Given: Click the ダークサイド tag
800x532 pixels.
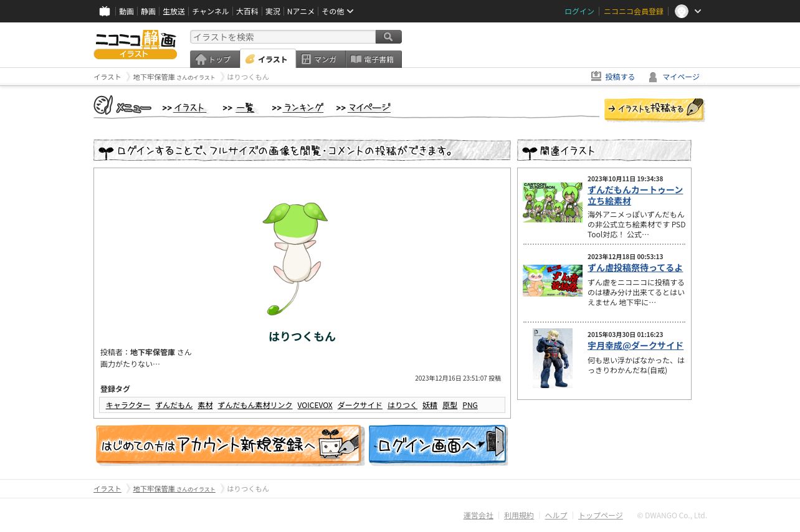Looking at the screenshot, I should click(360, 405).
